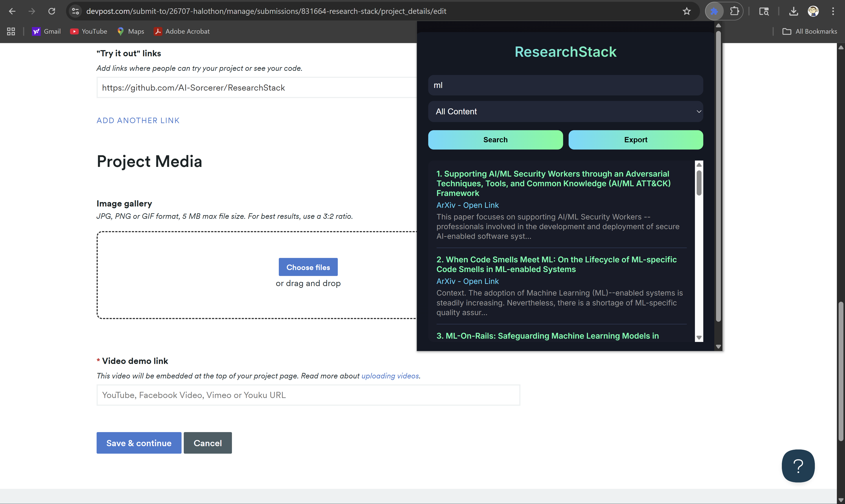The height and width of the screenshot is (504, 845).
Task: Open the Extensions puzzle icon
Action: coord(734,11)
